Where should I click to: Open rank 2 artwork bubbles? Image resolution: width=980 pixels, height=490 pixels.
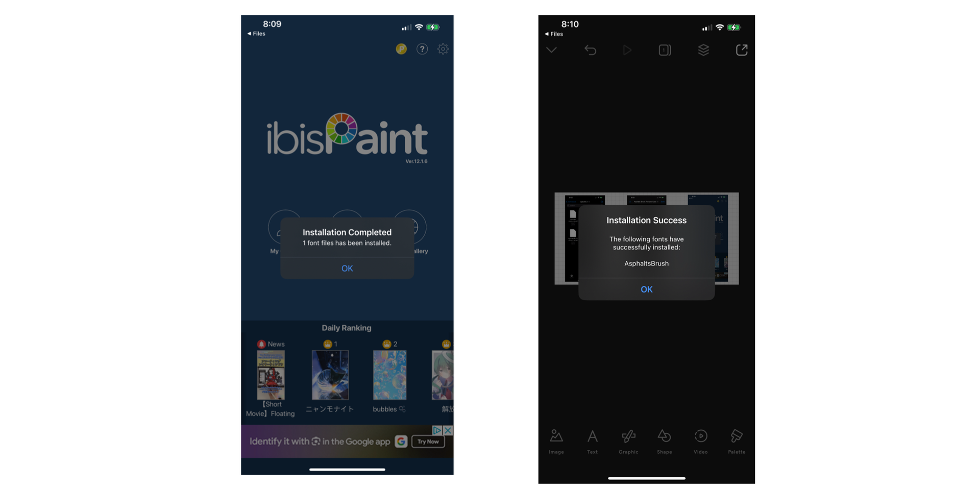pyautogui.click(x=389, y=375)
